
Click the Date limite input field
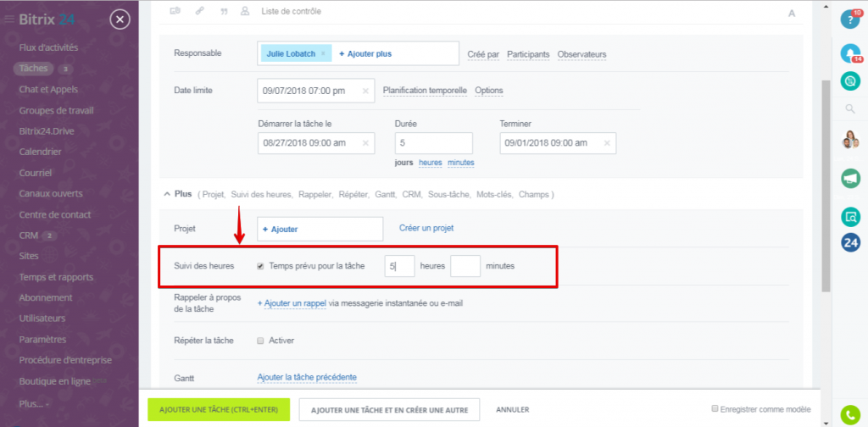point(316,91)
